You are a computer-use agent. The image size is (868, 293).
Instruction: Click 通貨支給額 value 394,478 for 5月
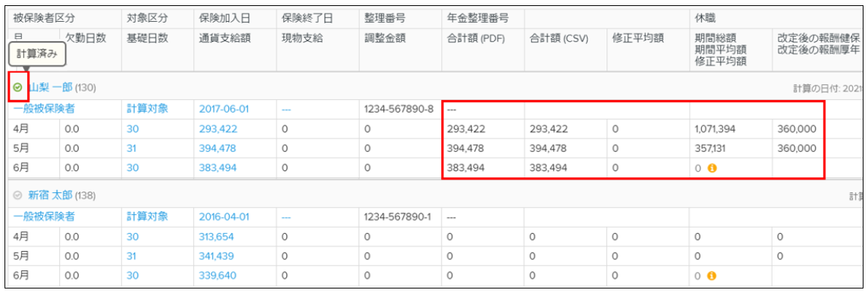point(218,149)
